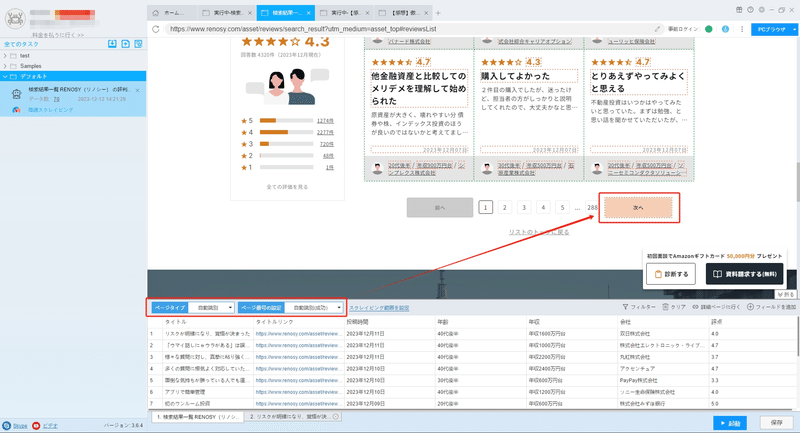Open the スクレイピング範囲を設定 link
Viewport: 800px width, 433px height.
(x=379, y=308)
